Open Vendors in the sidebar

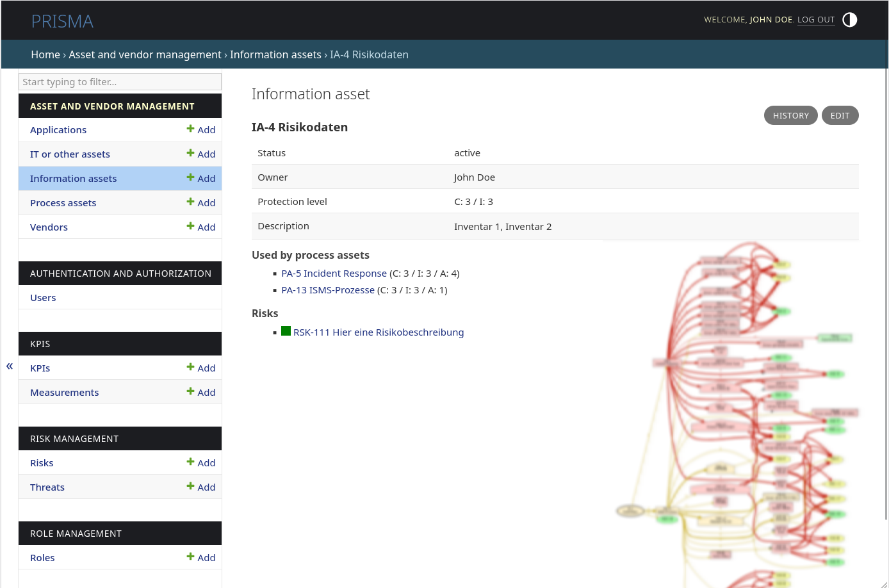(x=49, y=227)
